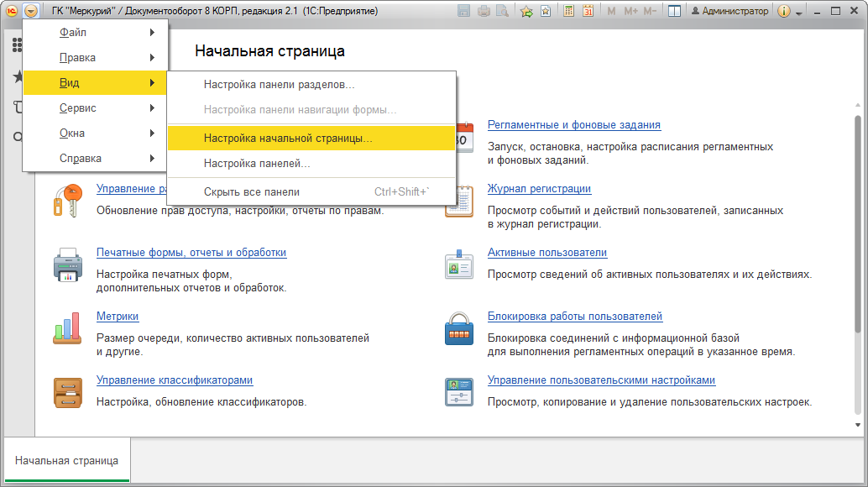Open the sections grid icon in left sidebar
The width and height of the screenshot is (868, 487).
[17, 45]
